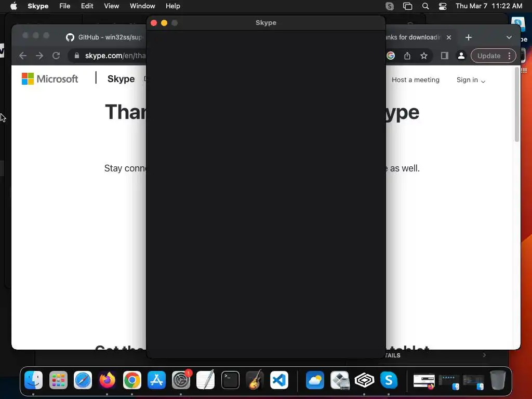Open Chrome three-dot menu
Image resolution: width=532 pixels, height=399 pixels.
click(x=509, y=56)
